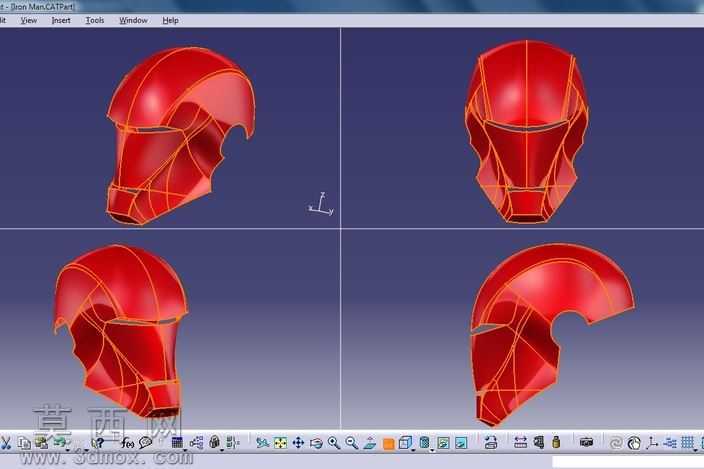Expand the Shading mode dropdown arrow
This screenshot has width=704, height=469.
(432, 450)
